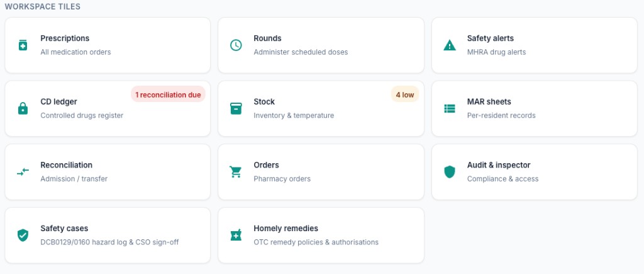Click the Safety alerts warning triangle icon

450,45
